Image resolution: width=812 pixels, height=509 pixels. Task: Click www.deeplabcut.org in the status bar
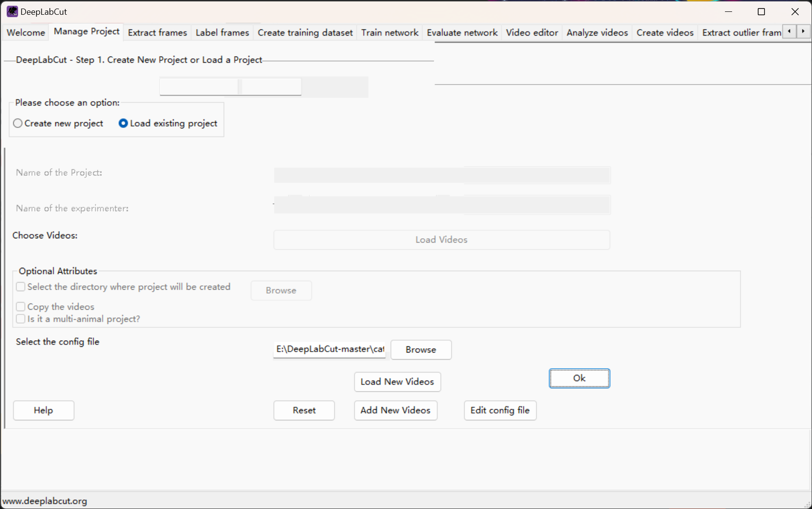(x=45, y=501)
